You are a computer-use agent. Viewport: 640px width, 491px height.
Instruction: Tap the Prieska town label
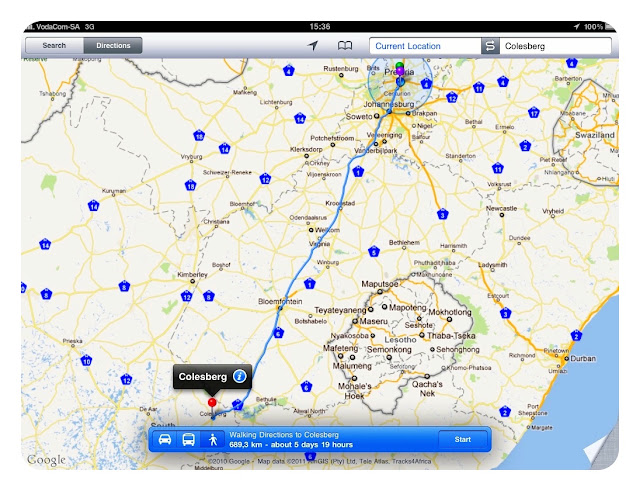click(x=73, y=341)
